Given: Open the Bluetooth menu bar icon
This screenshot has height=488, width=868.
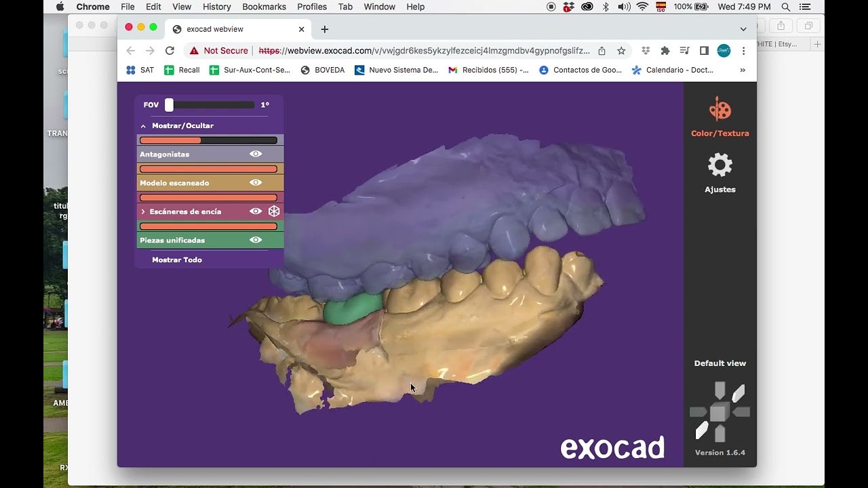Looking at the screenshot, I should (606, 7).
